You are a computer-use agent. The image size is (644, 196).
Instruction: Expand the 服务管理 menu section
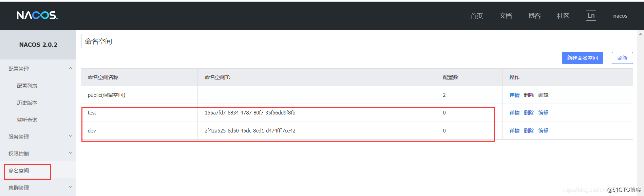(71, 137)
